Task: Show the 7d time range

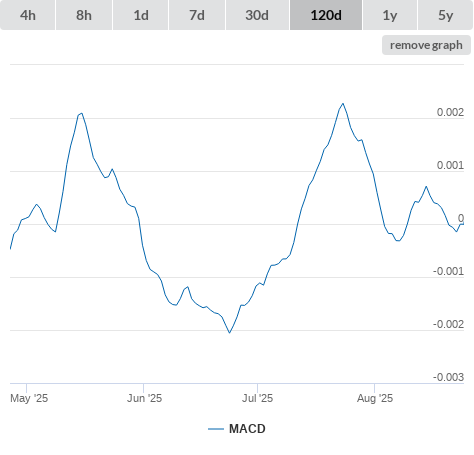Action: 197,15
